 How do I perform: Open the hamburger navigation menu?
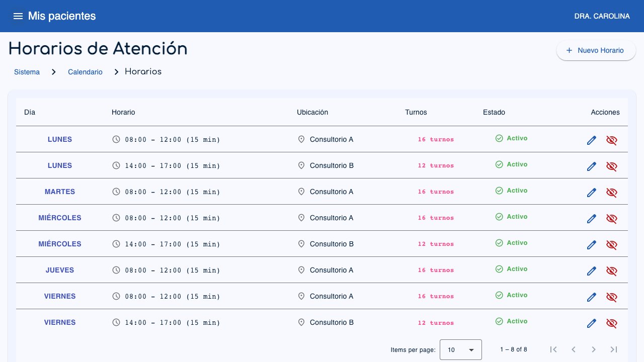coord(19,16)
